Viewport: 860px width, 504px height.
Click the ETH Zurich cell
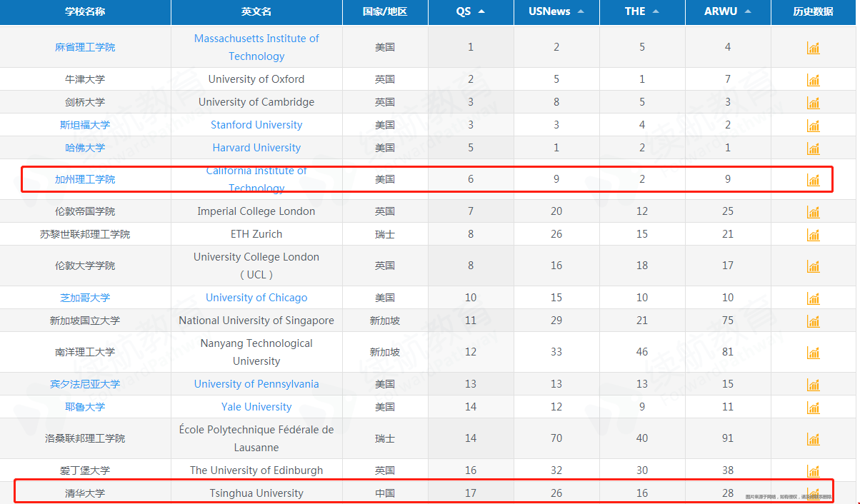[256, 234]
